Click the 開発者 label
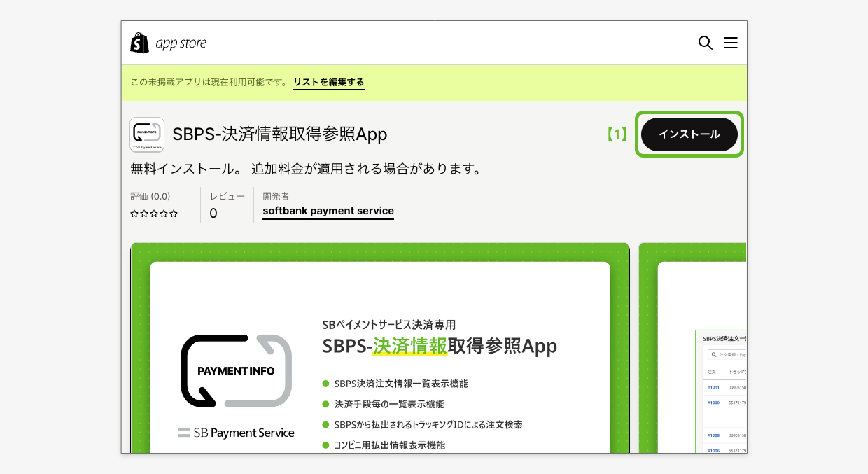This screenshot has height=474, width=868. pos(276,196)
